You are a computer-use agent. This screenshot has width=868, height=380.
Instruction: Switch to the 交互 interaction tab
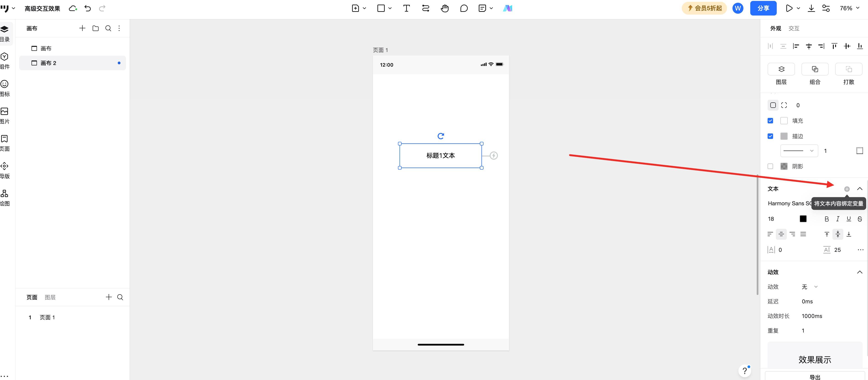point(794,28)
